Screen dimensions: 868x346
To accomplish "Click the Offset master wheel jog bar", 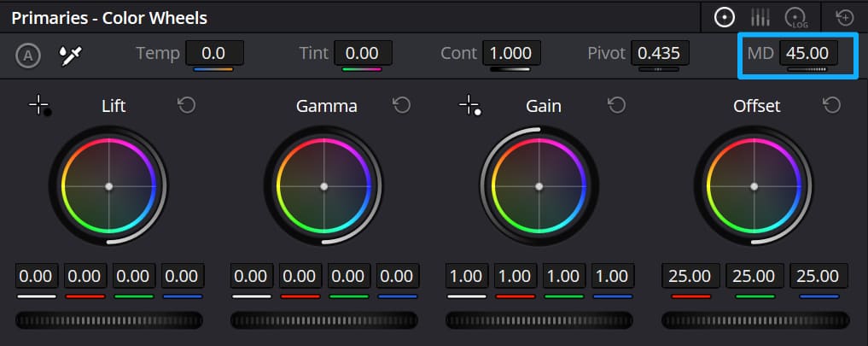I will [755, 320].
